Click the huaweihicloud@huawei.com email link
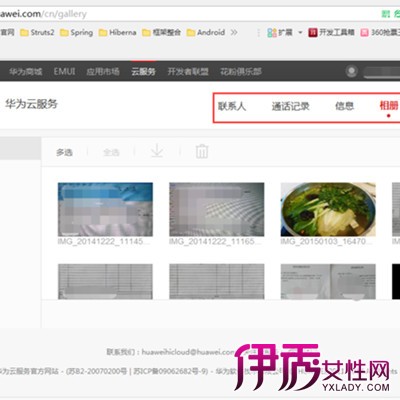Image resolution: width=400 pixels, height=400 pixels. [189, 352]
